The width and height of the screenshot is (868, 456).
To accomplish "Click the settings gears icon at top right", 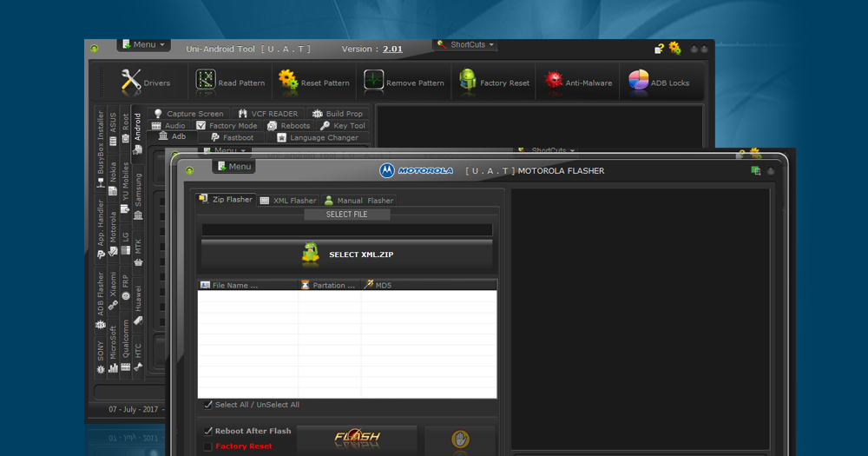I will click(674, 48).
